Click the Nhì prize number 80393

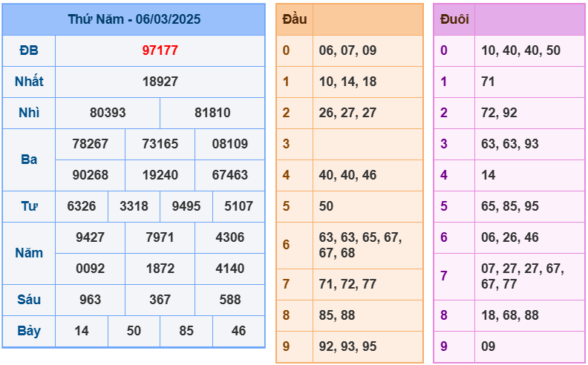coord(108,113)
